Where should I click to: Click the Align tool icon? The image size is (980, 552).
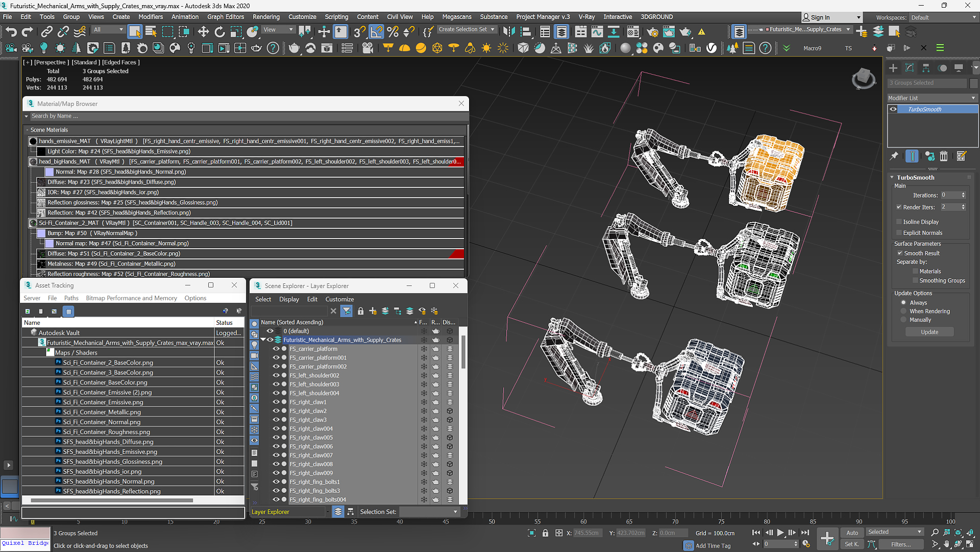pos(525,32)
